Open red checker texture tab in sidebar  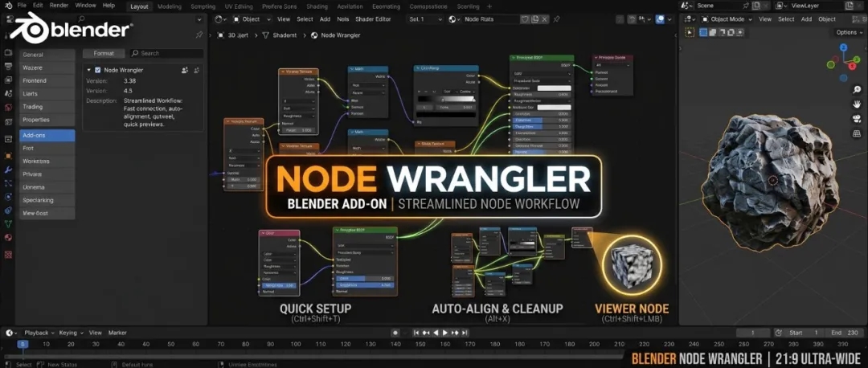pyautogui.click(x=8, y=255)
